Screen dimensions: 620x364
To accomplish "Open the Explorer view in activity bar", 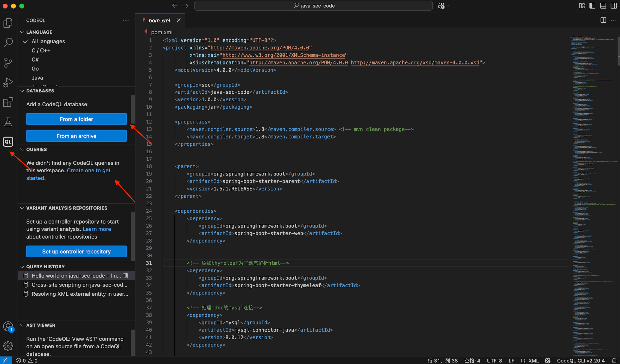I will (8, 23).
